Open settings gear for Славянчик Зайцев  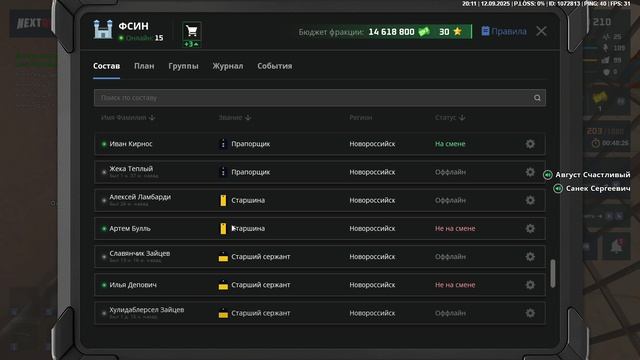tap(530, 256)
